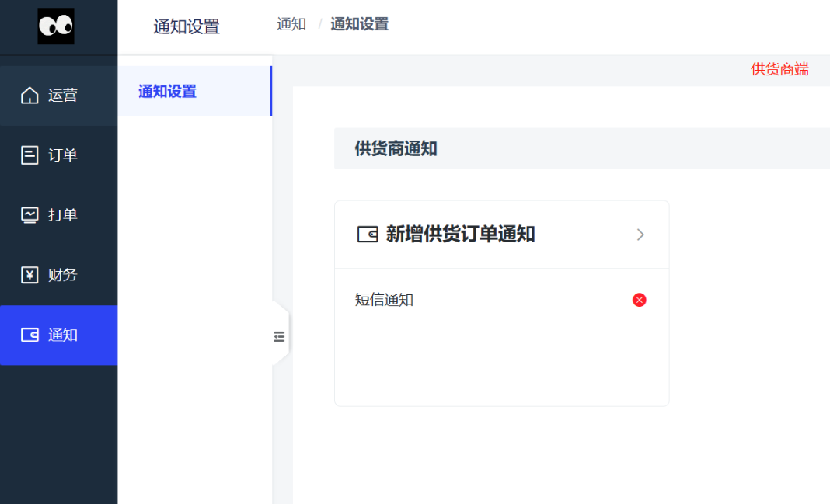
Task: Open the 订单 menu label in sidebar
Action: [x=63, y=155]
